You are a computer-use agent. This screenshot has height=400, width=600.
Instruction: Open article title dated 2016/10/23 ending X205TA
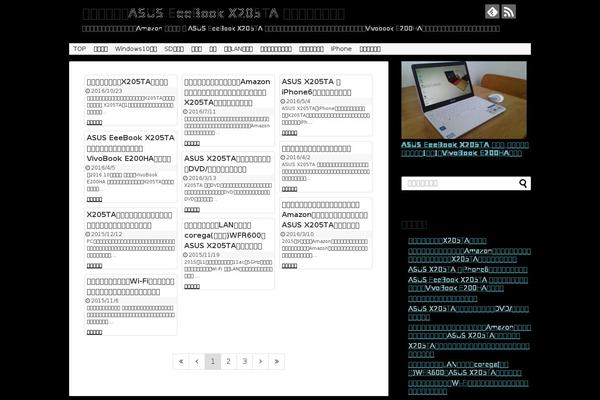[127, 82]
